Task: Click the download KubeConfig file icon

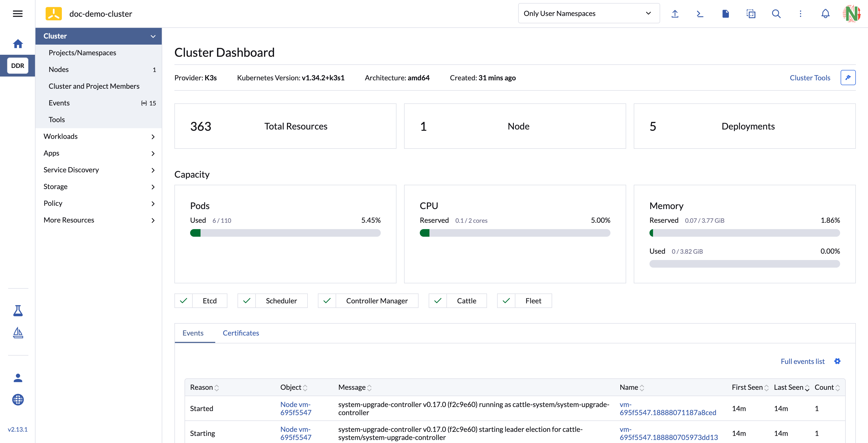Action: point(726,14)
